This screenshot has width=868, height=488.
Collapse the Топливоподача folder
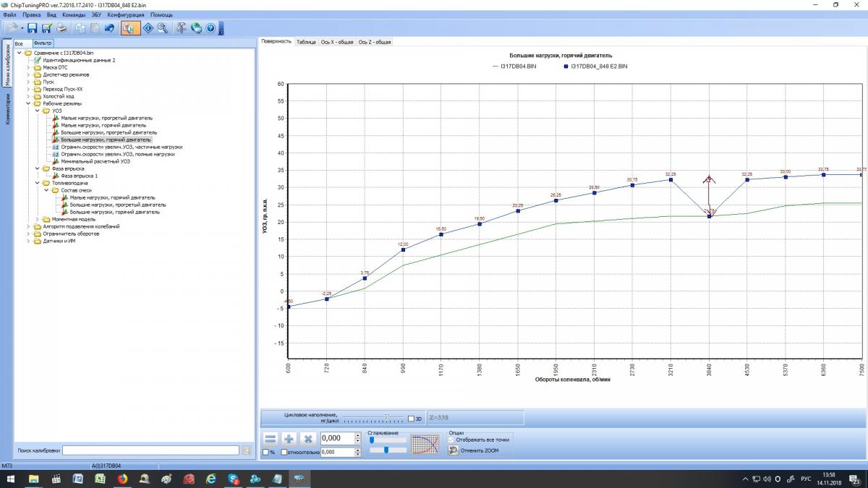(37, 183)
